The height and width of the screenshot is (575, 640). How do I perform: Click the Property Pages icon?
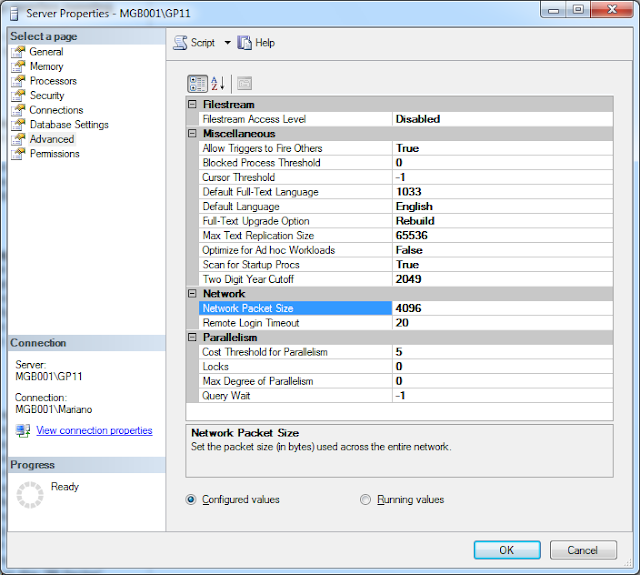(x=244, y=84)
